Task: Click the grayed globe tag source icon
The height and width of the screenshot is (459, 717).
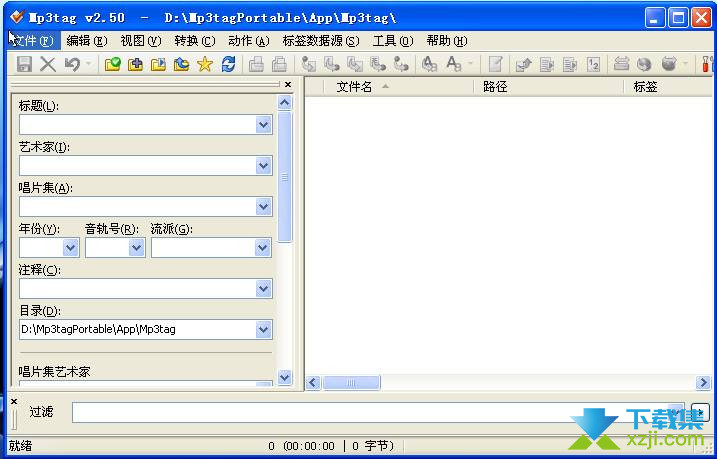Action: click(644, 64)
